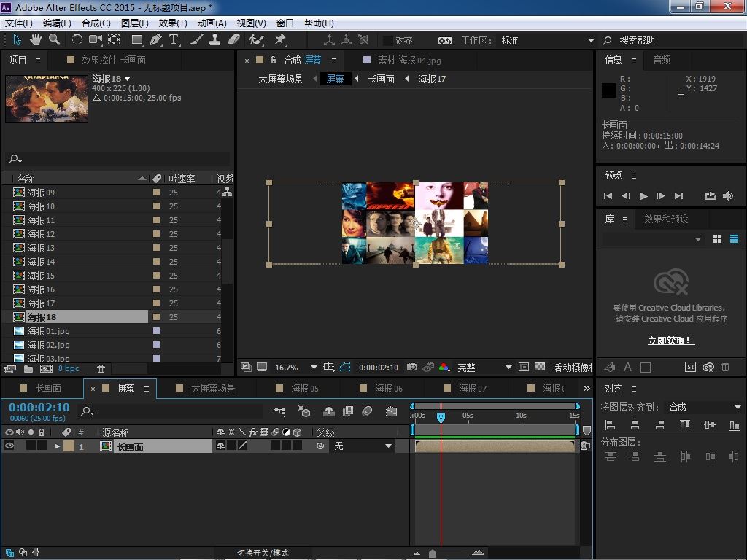Open parent 无 dropdown for layer 1
Viewport: 747px width, 560px height.
pyautogui.click(x=363, y=446)
